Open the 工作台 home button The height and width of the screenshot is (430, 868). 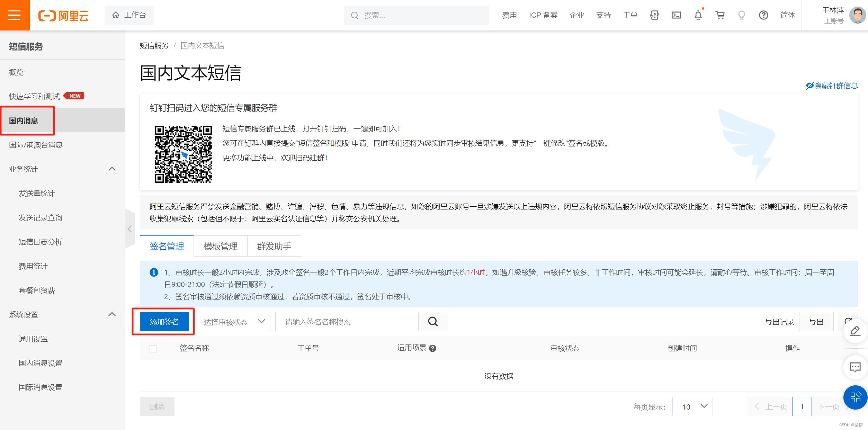tap(129, 15)
